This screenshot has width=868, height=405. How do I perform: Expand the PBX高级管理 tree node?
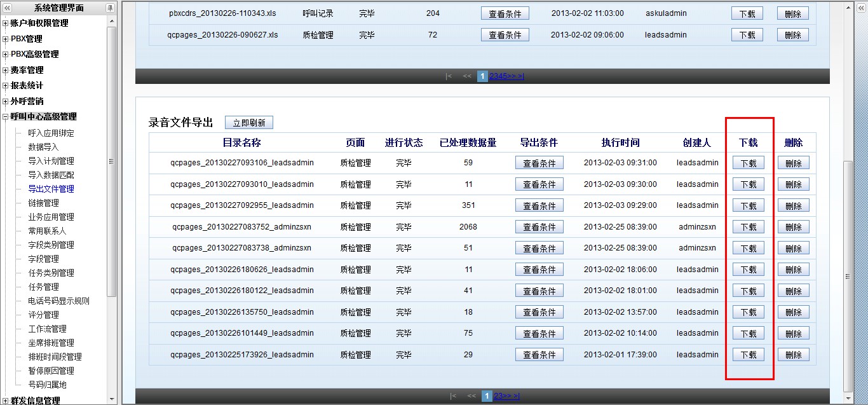[x=5, y=55]
